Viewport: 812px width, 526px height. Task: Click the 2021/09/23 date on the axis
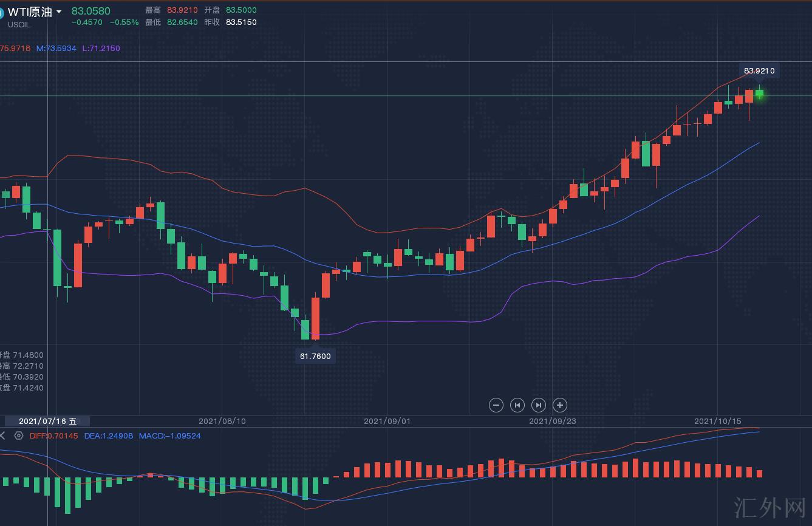point(552,421)
